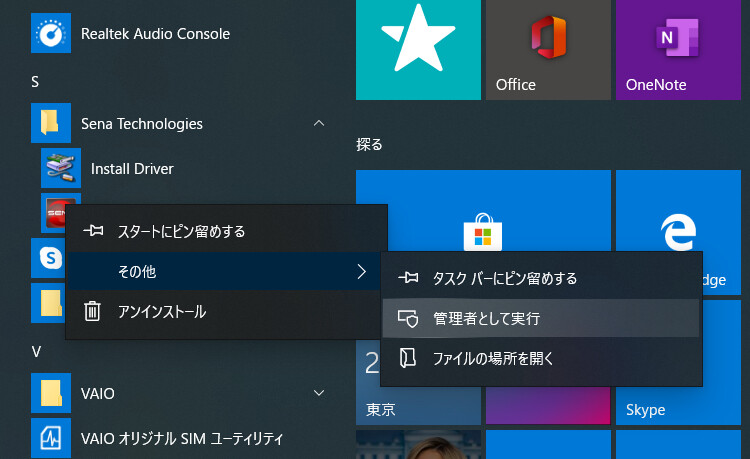Click shield icon beside 管理者として実行
750x459 pixels.
[408, 318]
